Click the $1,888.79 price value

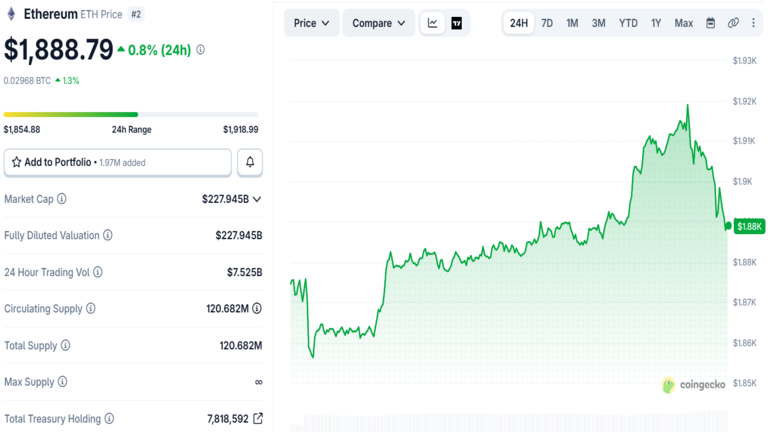59,50
